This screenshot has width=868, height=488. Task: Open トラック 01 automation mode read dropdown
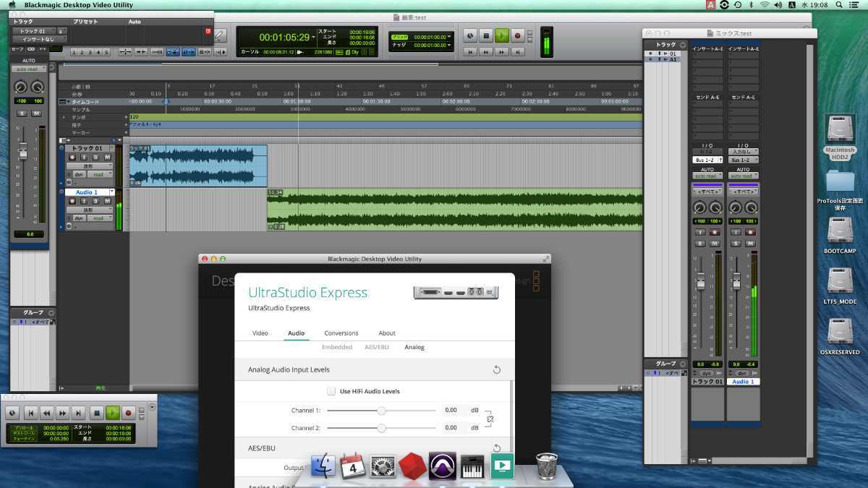(100, 174)
